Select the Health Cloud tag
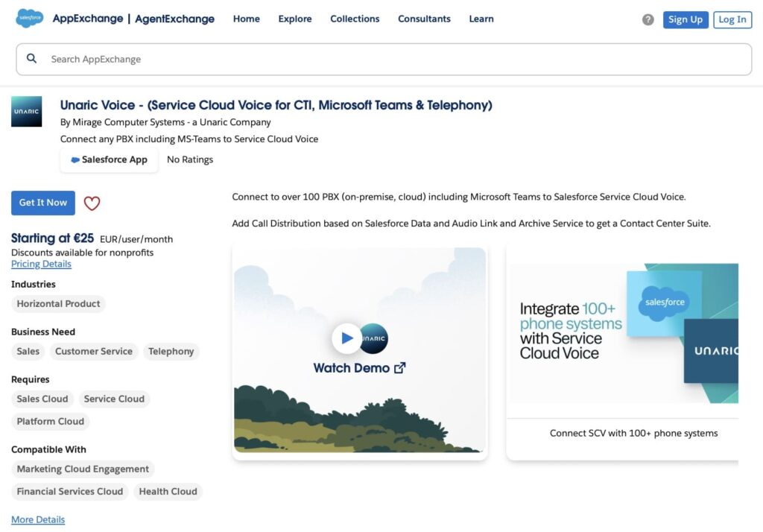Viewport: 763px width, 532px height. pos(168,492)
